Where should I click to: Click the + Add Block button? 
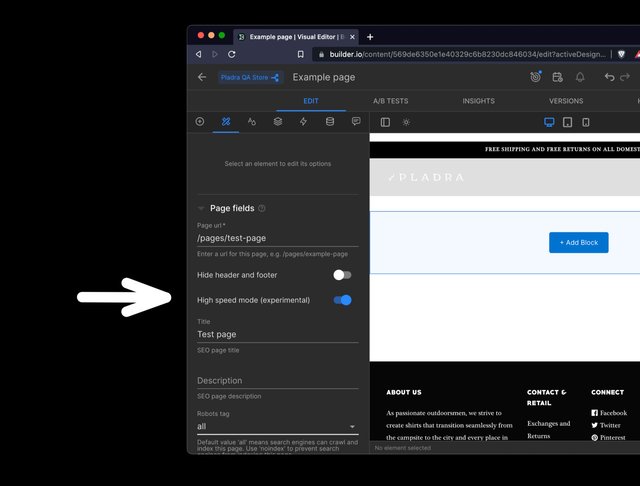pyautogui.click(x=579, y=242)
